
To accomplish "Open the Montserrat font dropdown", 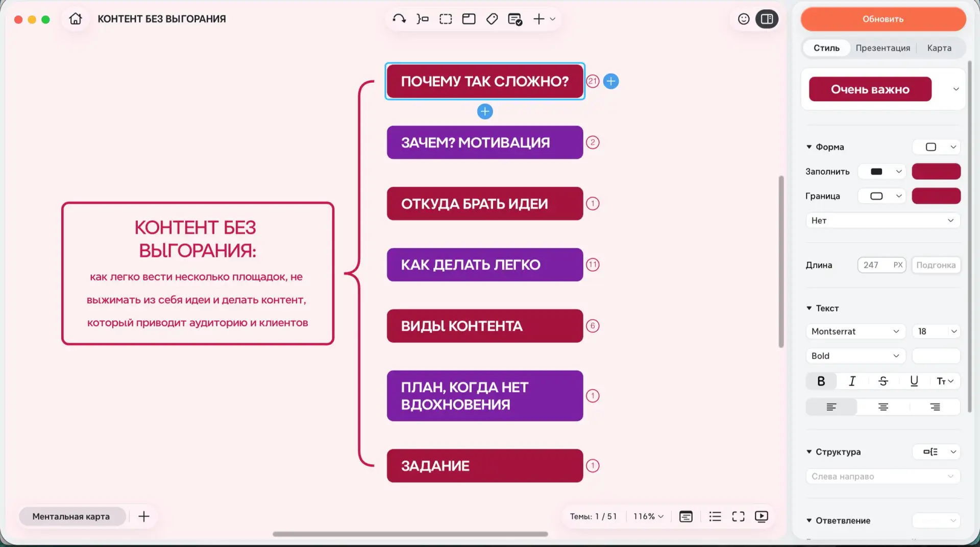I will pyautogui.click(x=855, y=331).
